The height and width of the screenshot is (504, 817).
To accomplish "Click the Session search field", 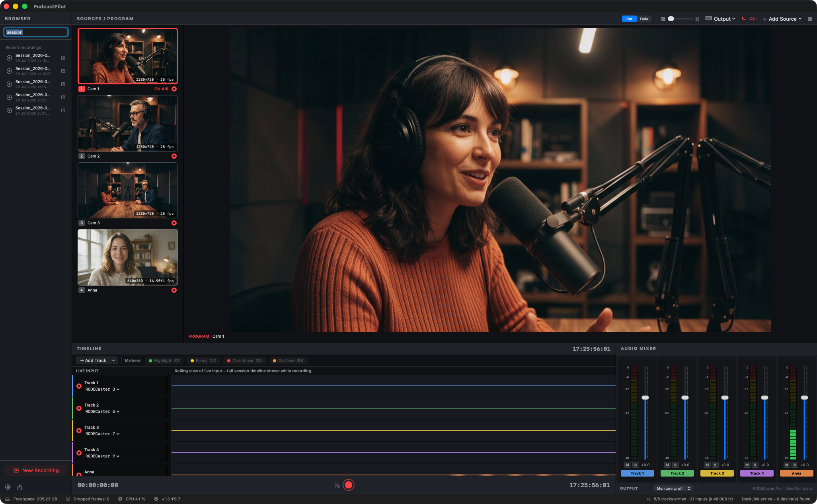I will (36, 32).
